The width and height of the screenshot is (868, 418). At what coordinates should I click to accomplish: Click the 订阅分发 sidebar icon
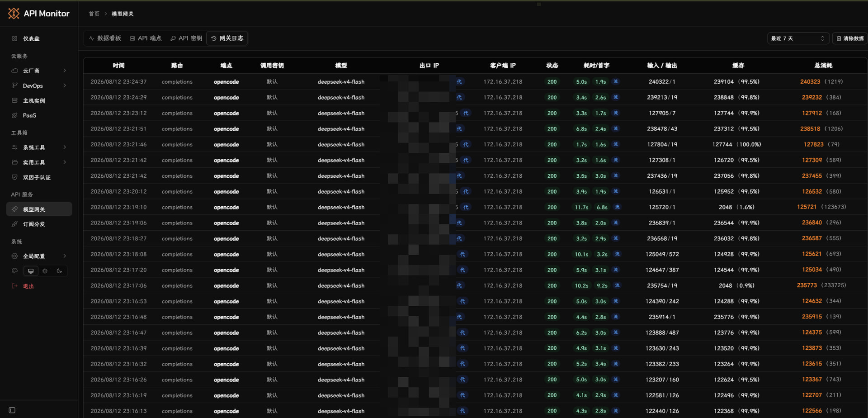coord(14,224)
